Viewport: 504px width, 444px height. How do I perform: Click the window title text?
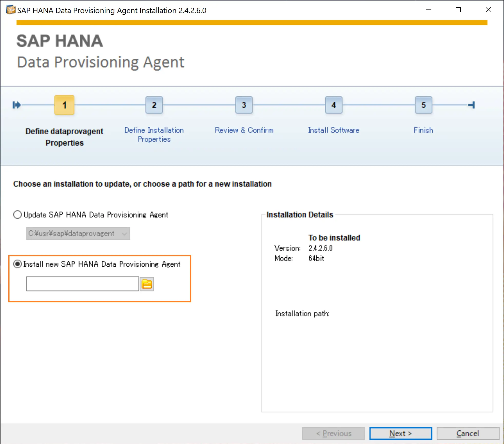point(112,10)
